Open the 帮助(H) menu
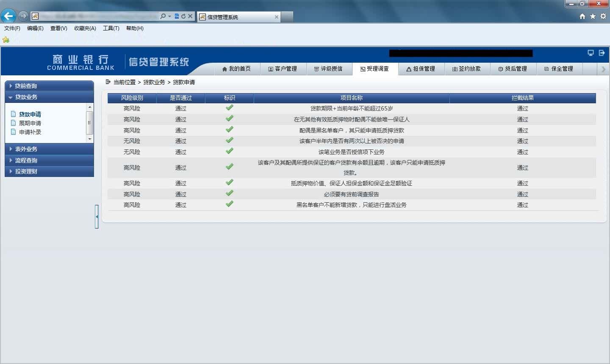Image resolution: width=610 pixels, height=364 pixels. (135, 28)
